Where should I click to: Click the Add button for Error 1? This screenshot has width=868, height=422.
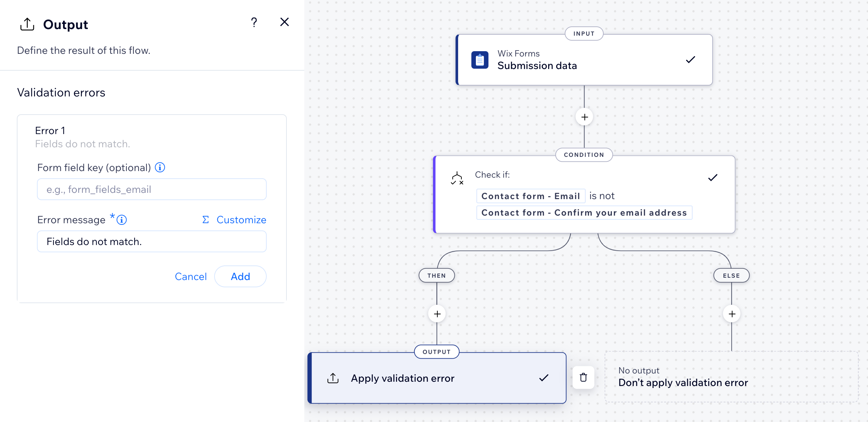[x=240, y=276]
